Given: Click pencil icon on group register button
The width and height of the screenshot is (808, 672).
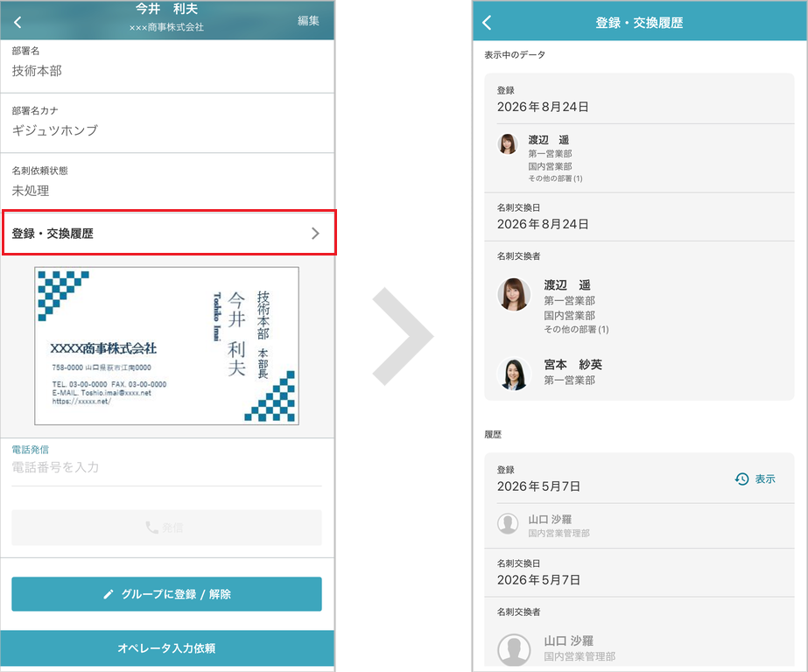Looking at the screenshot, I should tap(109, 594).
